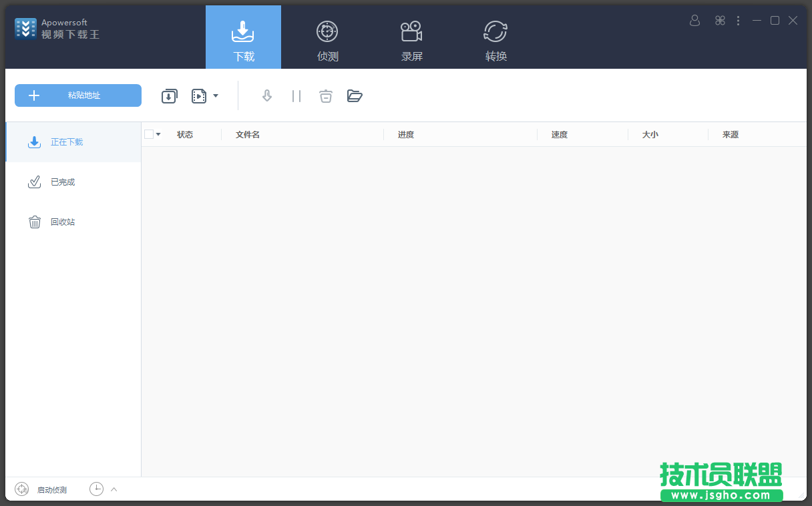This screenshot has width=812, height=506.
Task: Expand the dropdown arrow beside video format icon
Action: [216, 96]
